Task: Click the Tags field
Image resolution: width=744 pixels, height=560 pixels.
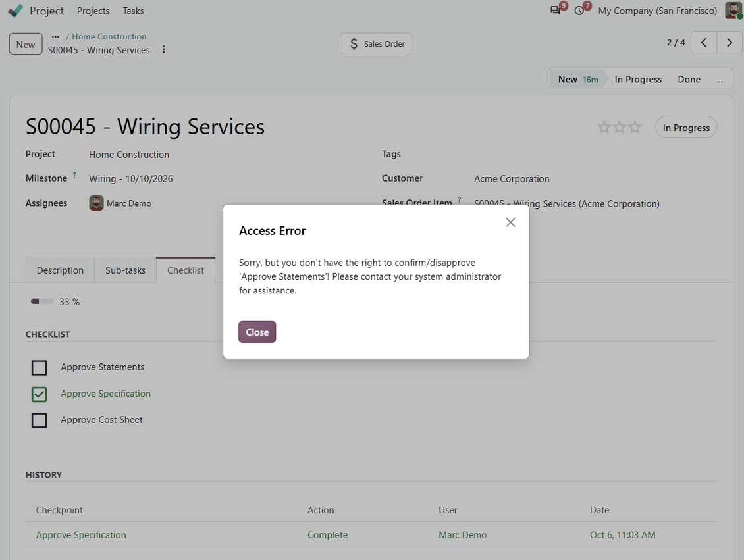Action: (595, 154)
